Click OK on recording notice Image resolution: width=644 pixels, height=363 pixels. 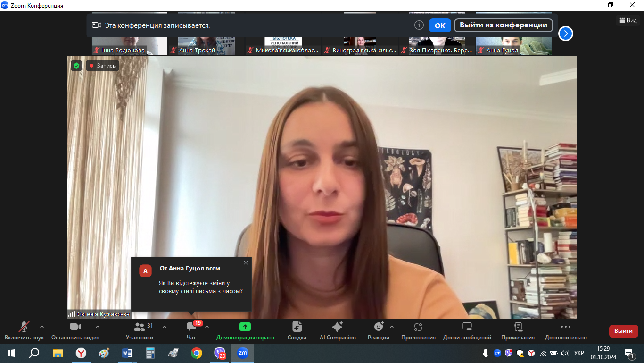coord(439,25)
